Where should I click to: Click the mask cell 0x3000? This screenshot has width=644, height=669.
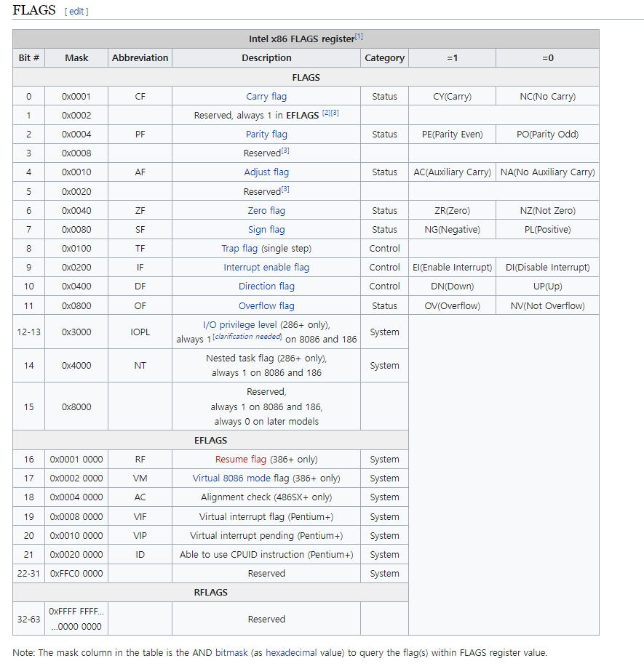tap(76, 332)
